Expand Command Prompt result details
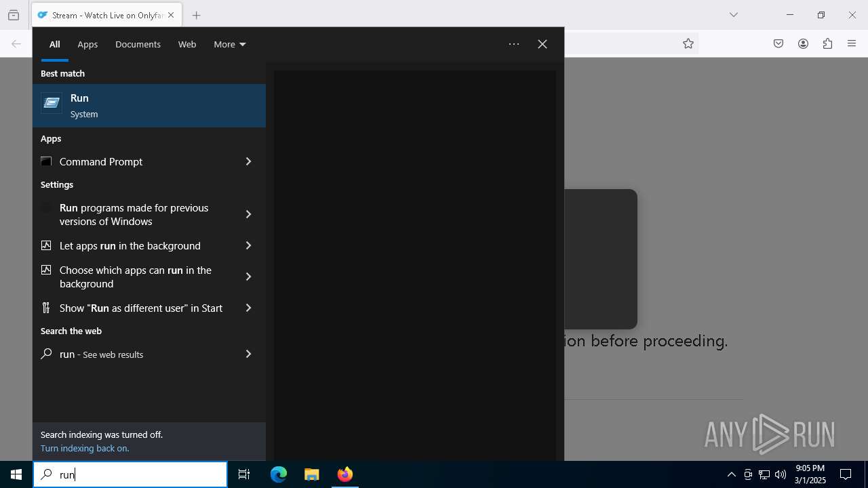 click(x=248, y=161)
